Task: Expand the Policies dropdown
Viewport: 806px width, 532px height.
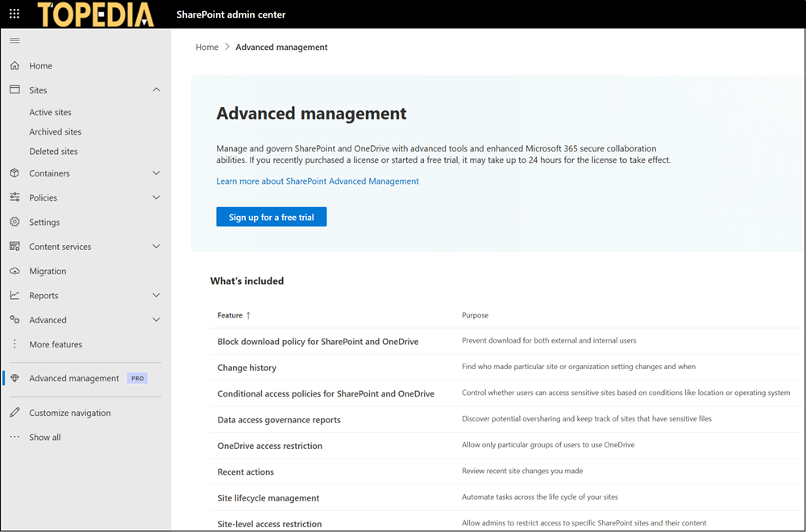Action: click(x=156, y=197)
